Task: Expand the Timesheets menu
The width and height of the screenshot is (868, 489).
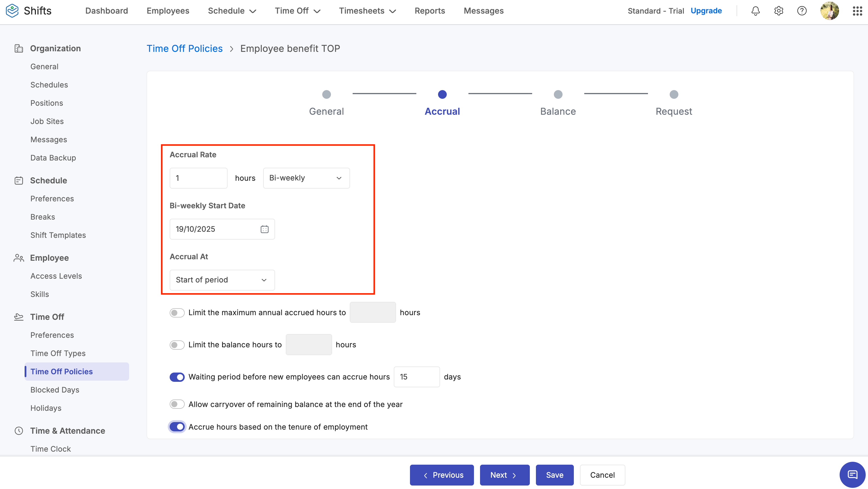Action: 367,11
